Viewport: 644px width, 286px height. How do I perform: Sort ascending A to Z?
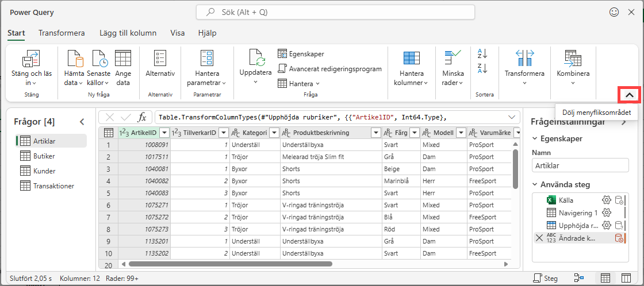click(x=482, y=54)
